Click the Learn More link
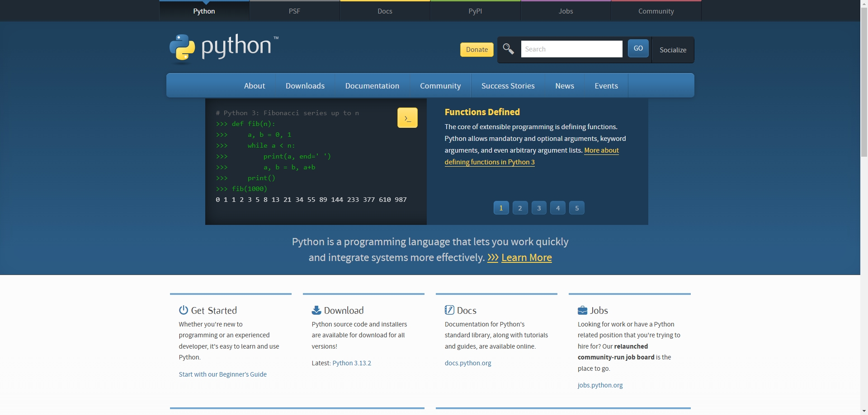 pyautogui.click(x=527, y=257)
